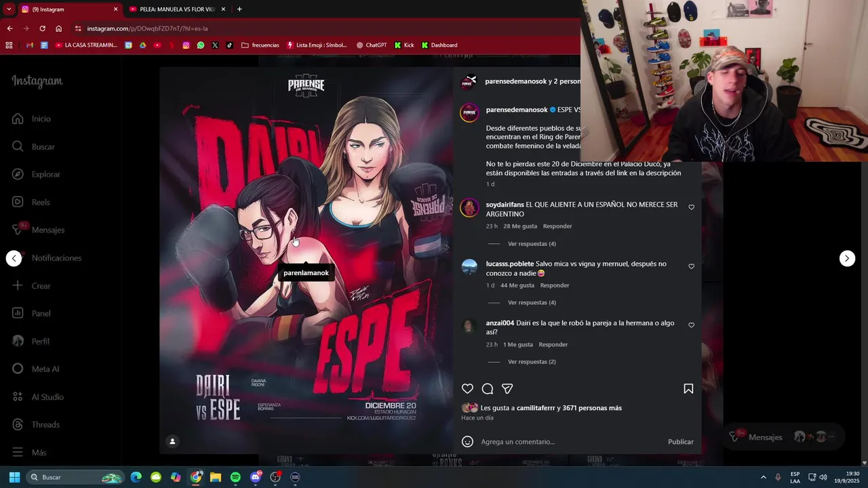Expand Ver respuestas (4) under soydairifans
The height and width of the screenshot is (488, 868).
pos(532,244)
